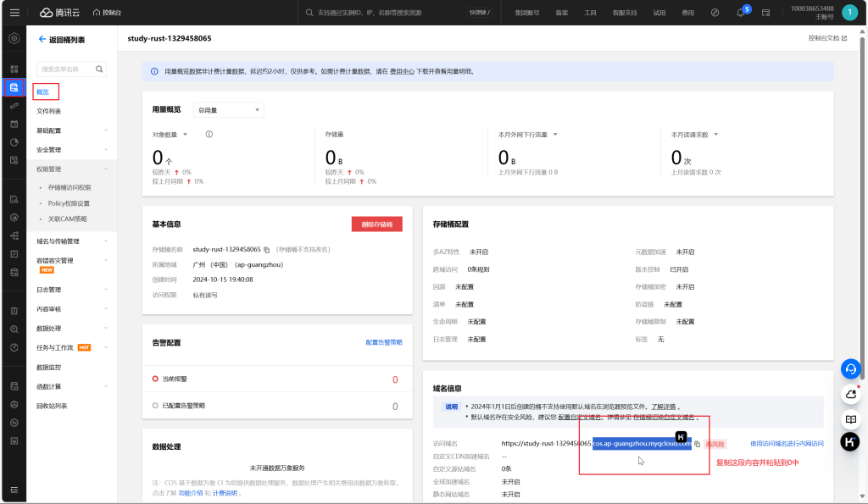Open the 配置告警策略 link
The image size is (868, 504).
(383, 342)
